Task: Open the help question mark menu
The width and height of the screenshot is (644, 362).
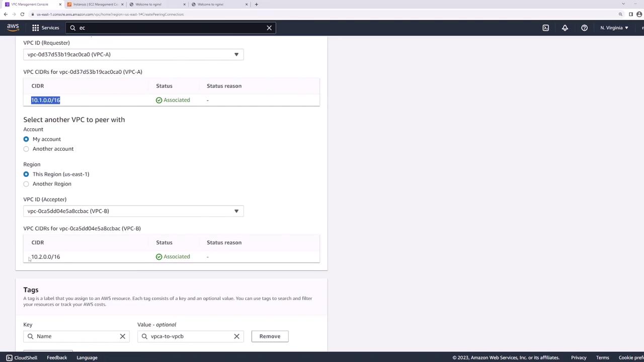Action: 584,28
